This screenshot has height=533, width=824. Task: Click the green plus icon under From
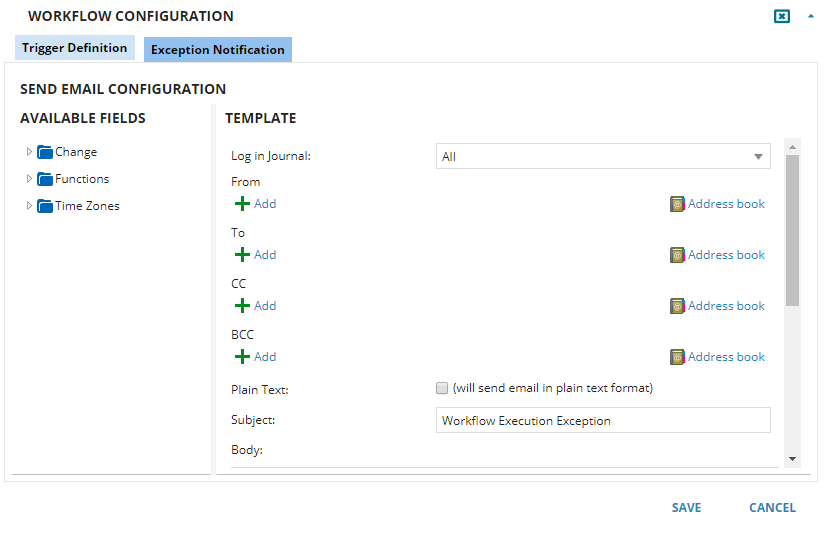(x=242, y=204)
